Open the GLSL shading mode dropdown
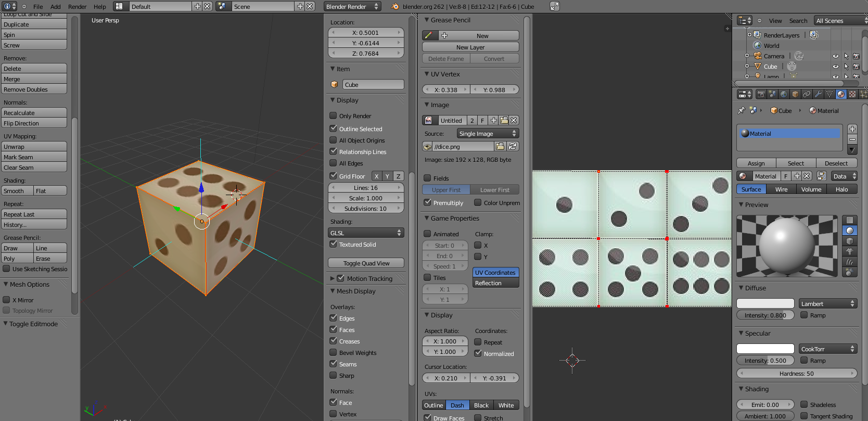 coord(366,233)
